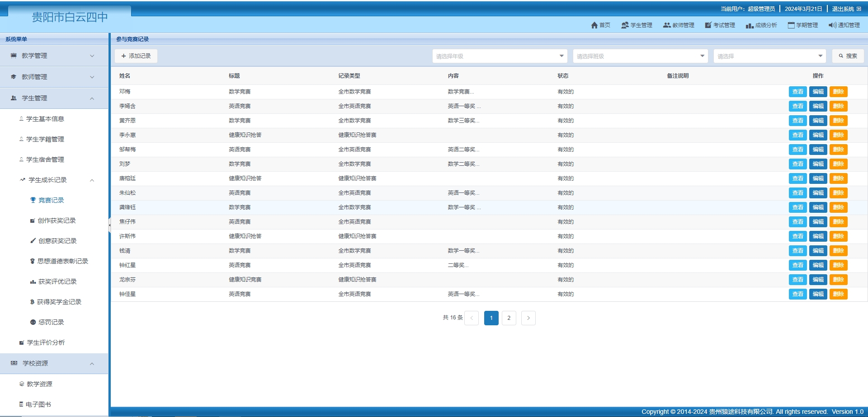Click 数学一等奖 content in 钱清 row
Viewport: 868px width, 417px height.
464,251
